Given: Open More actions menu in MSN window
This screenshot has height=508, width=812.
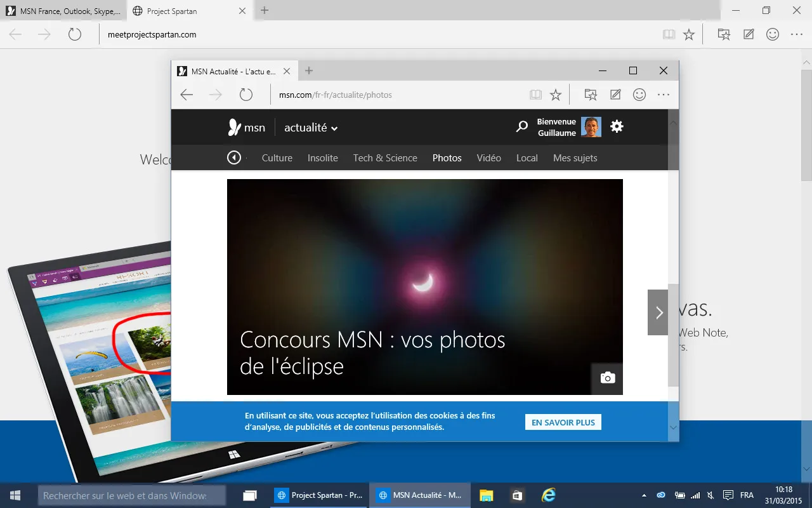Looking at the screenshot, I should pos(664,95).
